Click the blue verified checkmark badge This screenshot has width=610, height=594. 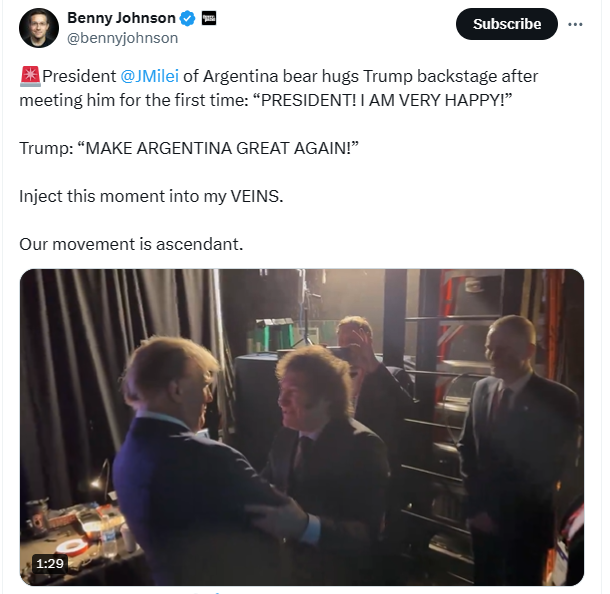[187, 18]
